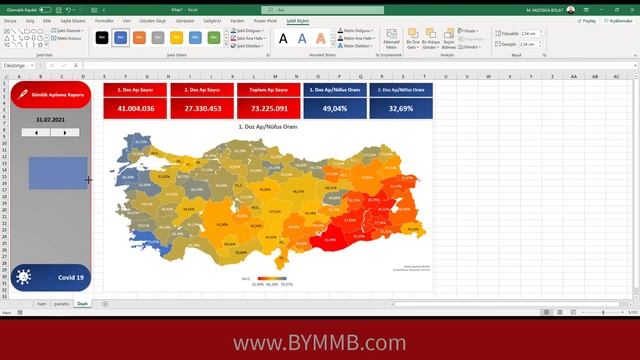Pick the triangle shape in shapes gallery
Image resolution: width=640 pixels, height=360 pixels.
(7, 38)
